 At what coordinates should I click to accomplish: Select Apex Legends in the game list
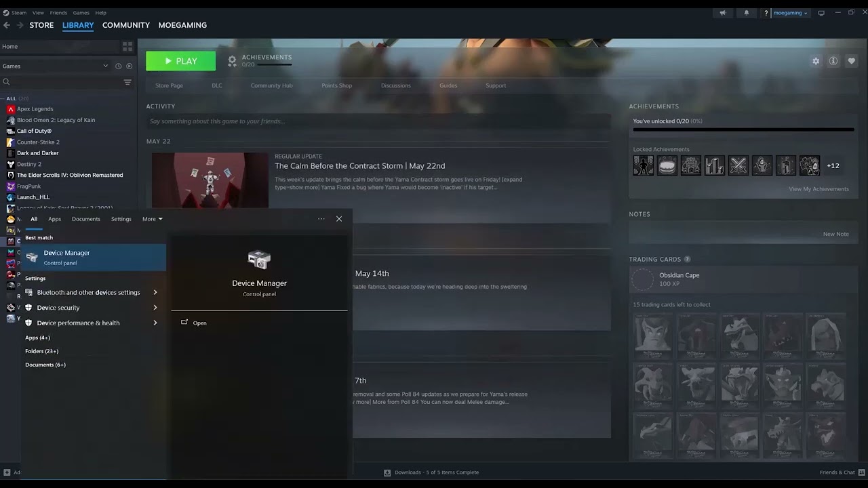click(x=35, y=109)
